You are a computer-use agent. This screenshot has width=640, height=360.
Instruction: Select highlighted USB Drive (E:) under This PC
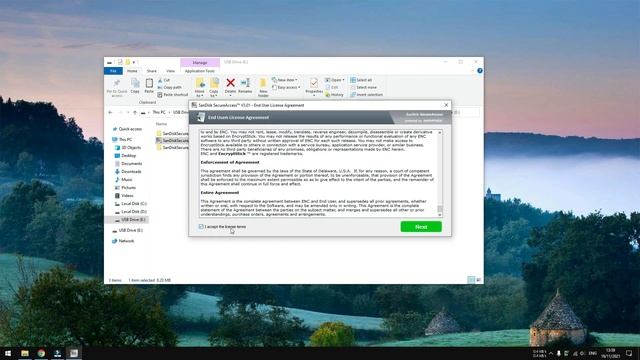coord(130,220)
